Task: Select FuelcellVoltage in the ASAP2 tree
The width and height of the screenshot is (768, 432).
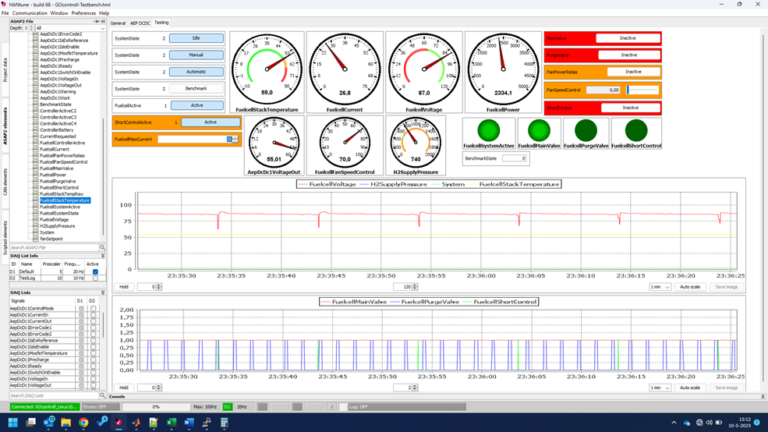Action: (x=54, y=219)
